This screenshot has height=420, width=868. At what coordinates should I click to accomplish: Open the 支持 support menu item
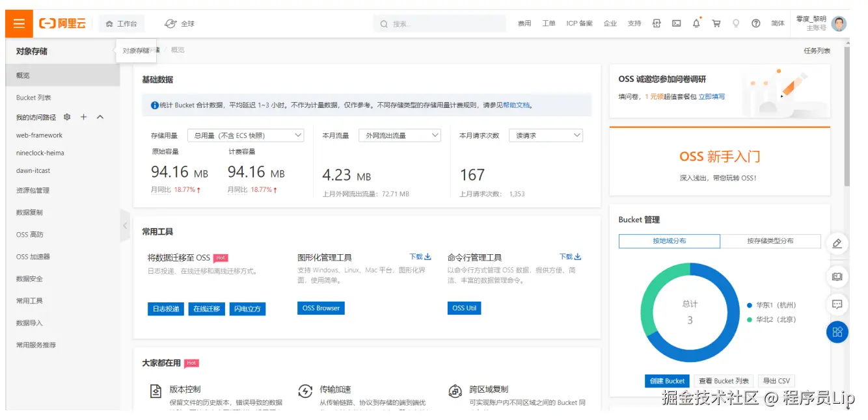click(634, 23)
